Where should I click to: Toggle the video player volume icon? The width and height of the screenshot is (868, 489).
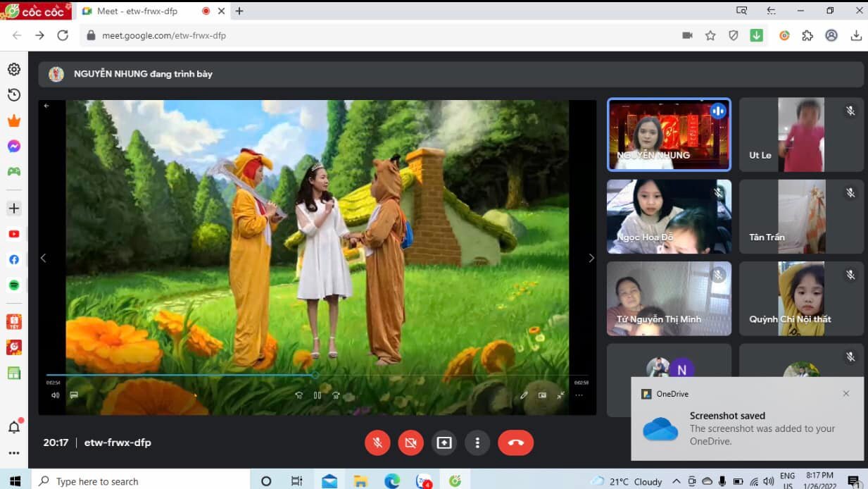55,395
